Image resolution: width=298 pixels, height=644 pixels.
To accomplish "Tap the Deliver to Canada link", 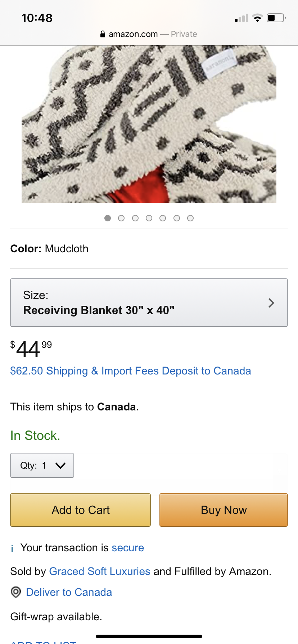I will click(x=69, y=592).
